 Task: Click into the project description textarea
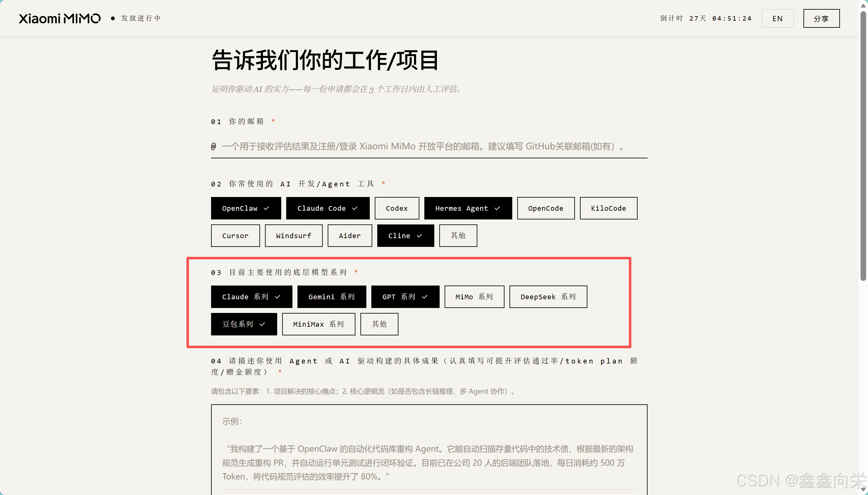tap(429, 449)
